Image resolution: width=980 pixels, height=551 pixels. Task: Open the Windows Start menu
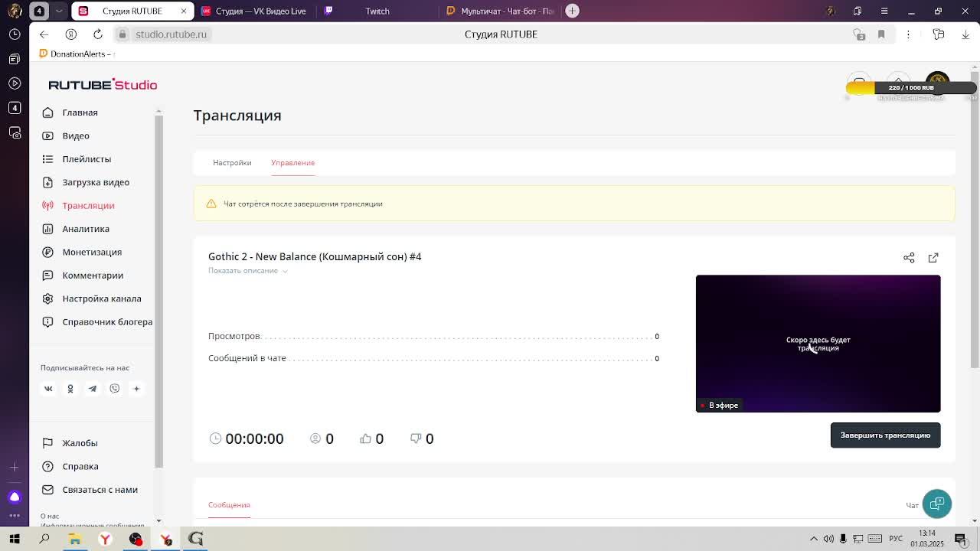coord(15,539)
